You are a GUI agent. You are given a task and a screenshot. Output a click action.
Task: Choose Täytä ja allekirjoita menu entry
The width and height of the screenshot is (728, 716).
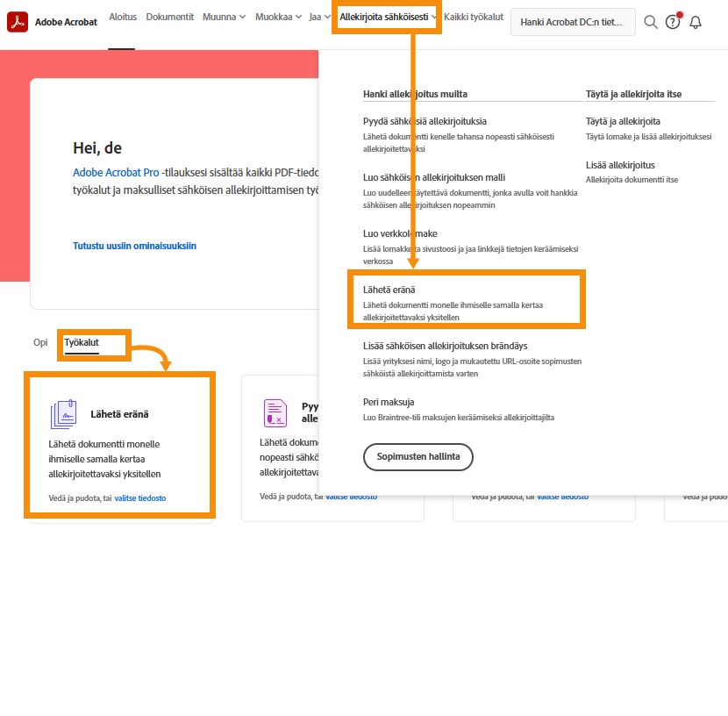click(623, 122)
